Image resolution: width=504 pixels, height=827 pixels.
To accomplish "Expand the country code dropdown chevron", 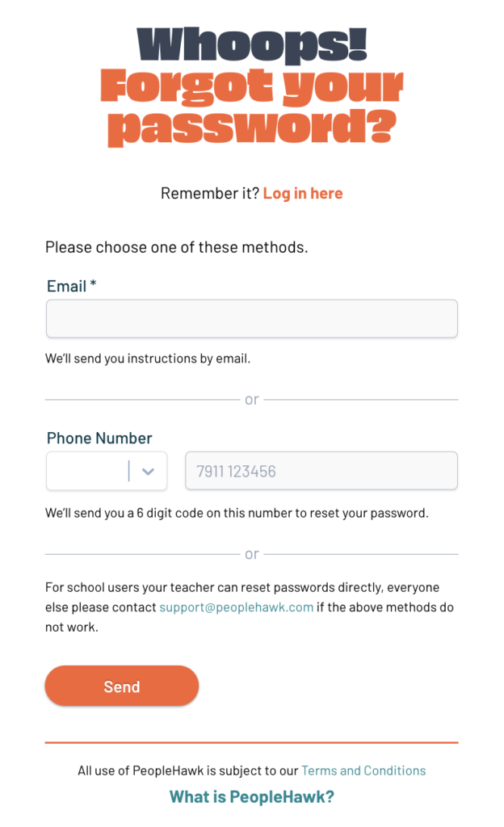I will pyautogui.click(x=148, y=472).
